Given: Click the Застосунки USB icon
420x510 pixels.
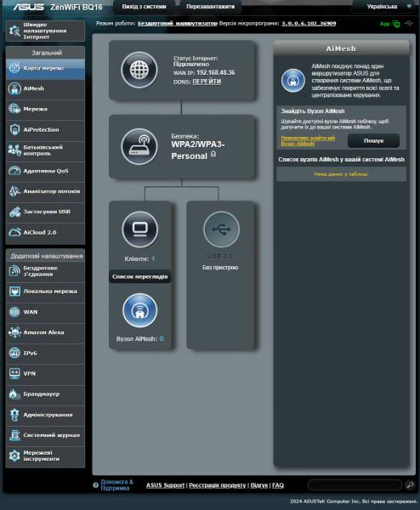Looking at the screenshot, I should pyautogui.click(x=14, y=212).
